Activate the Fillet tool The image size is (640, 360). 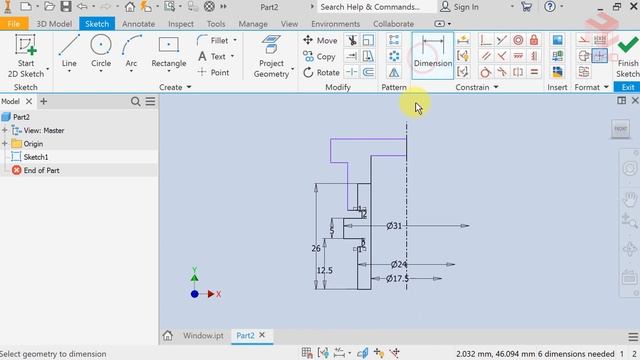[213, 40]
